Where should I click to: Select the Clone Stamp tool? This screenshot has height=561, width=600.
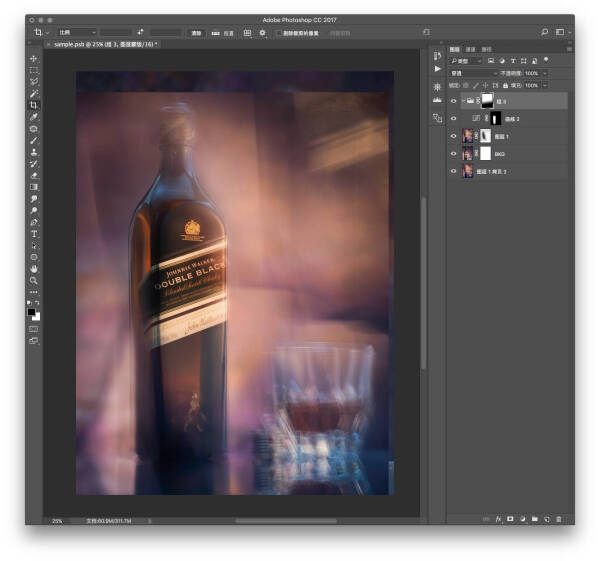pos(34,152)
